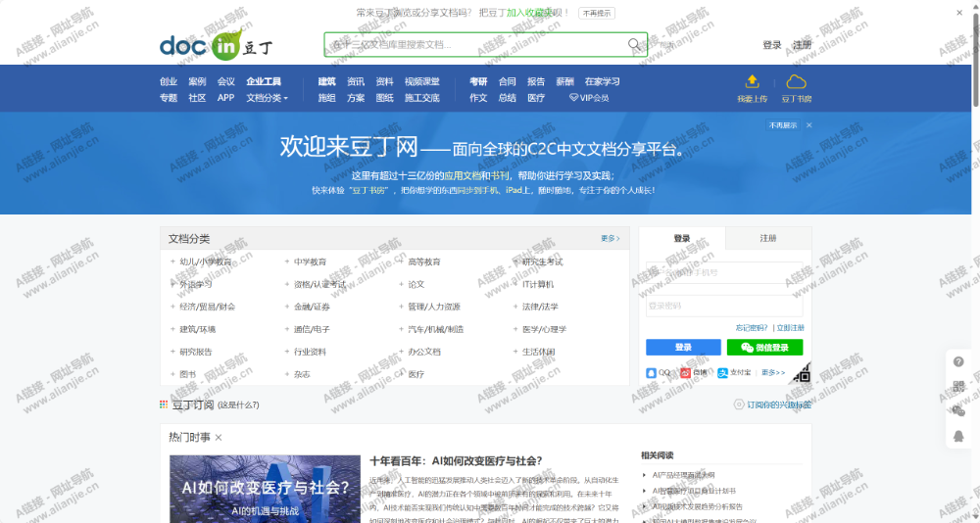Close the welcome banner with X
Viewport: 980px width, 523px height.
point(808,125)
